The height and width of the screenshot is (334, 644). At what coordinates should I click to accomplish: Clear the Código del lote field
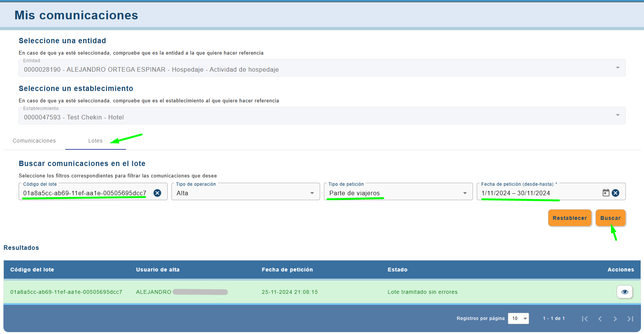157,193
